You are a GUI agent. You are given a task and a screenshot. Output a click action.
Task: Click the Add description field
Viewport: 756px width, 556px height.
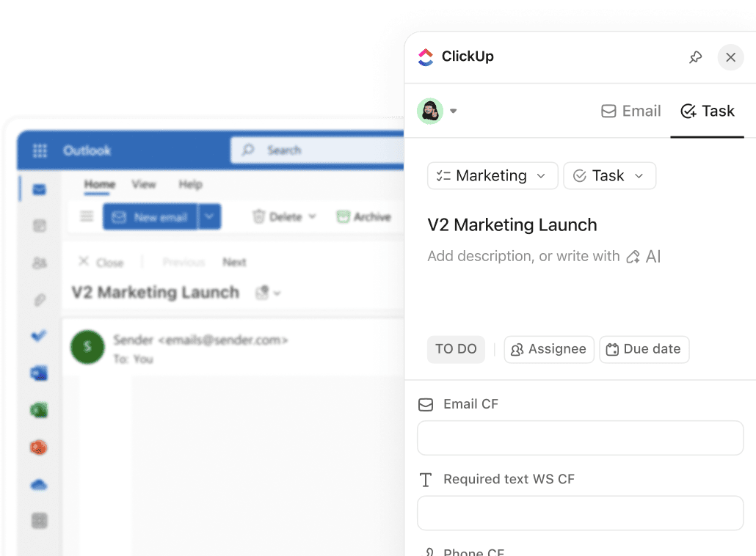click(x=523, y=256)
